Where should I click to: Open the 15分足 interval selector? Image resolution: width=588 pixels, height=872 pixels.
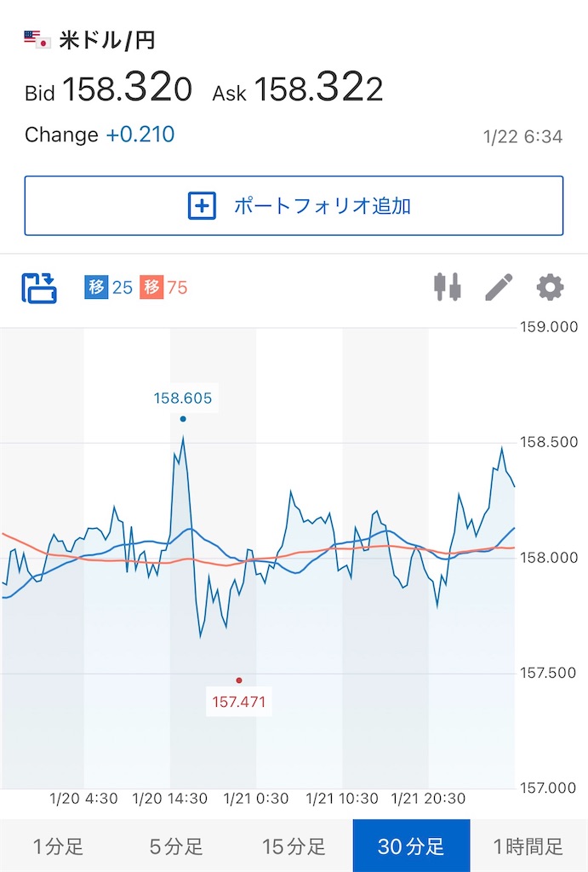[294, 846]
